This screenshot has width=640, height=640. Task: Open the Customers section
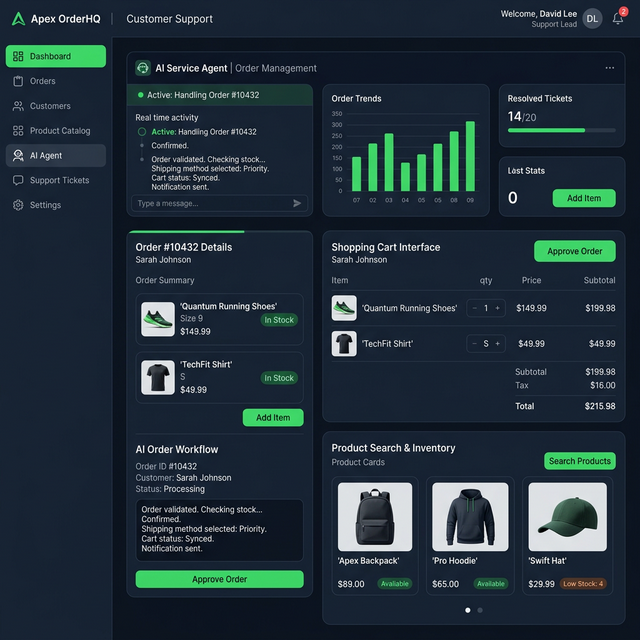click(x=56, y=106)
